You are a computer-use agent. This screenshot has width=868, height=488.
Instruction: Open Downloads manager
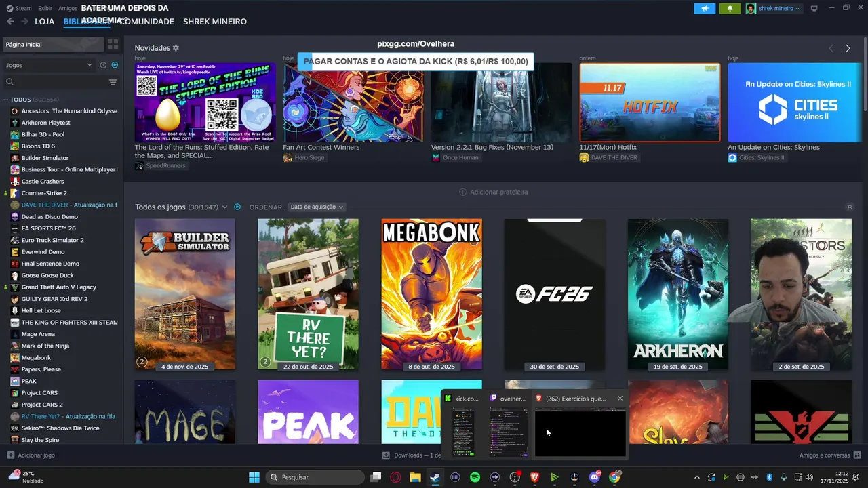tap(412, 455)
